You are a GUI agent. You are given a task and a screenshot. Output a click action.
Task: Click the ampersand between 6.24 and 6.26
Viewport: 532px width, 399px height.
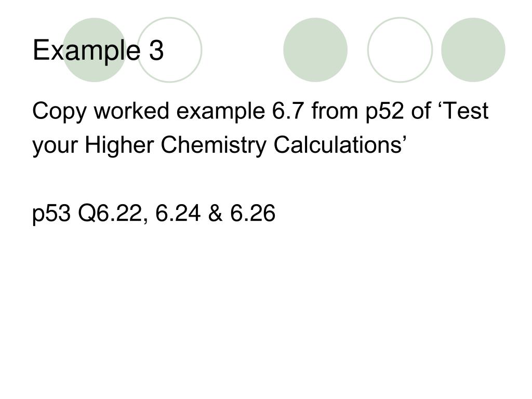click(215, 213)
